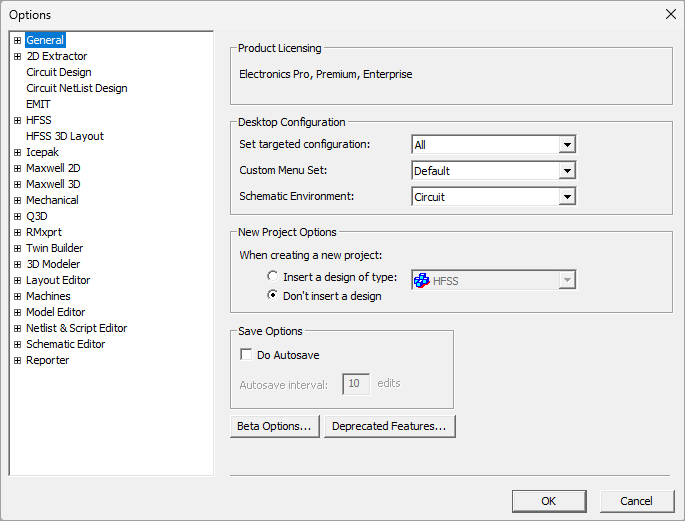The width and height of the screenshot is (685, 521).
Task: Select Netlist & Script Editor category
Action: (x=76, y=328)
